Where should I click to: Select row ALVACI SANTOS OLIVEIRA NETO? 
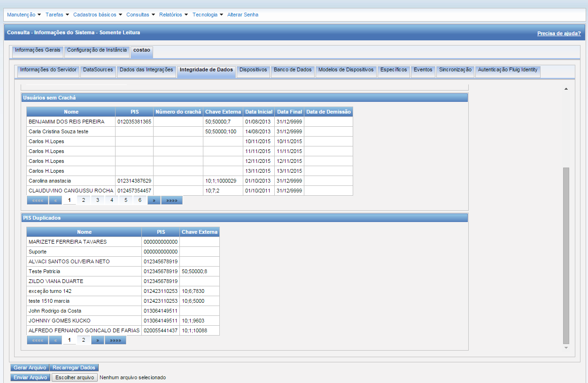pyautogui.click(x=123, y=261)
